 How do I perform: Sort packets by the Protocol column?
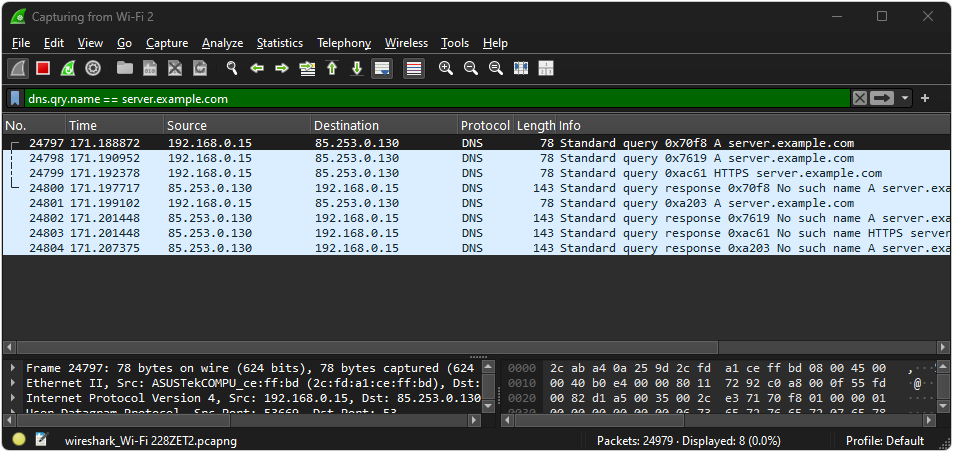(484, 125)
